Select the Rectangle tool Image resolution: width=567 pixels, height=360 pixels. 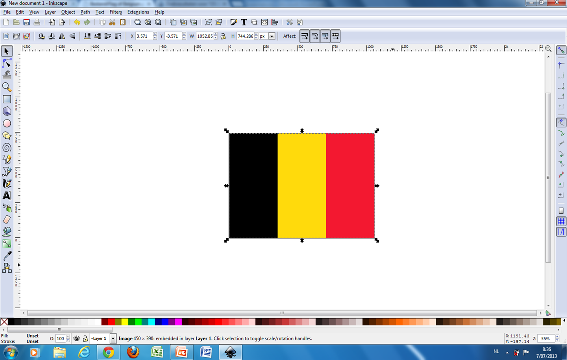pos(7,99)
